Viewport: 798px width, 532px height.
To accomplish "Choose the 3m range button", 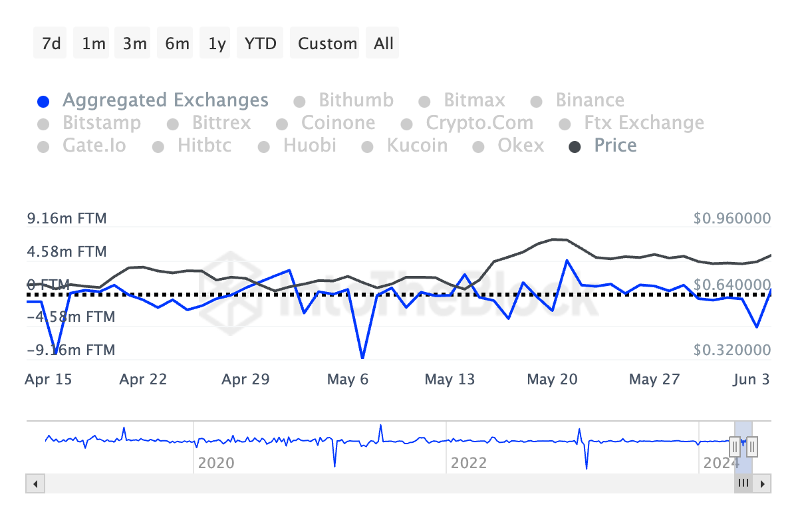I will point(135,44).
